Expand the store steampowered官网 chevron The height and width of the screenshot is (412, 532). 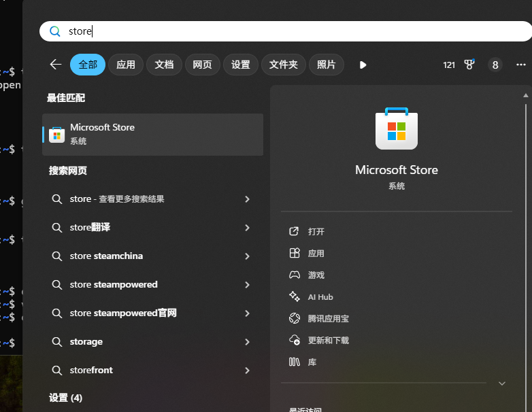coord(248,313)
